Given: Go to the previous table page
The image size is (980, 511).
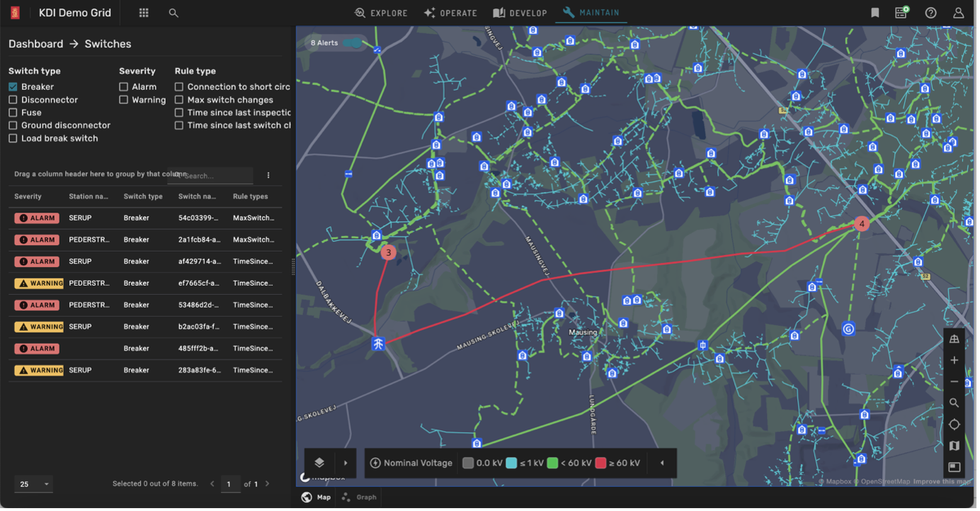Looking at the screenshot, I should point(213,485).
